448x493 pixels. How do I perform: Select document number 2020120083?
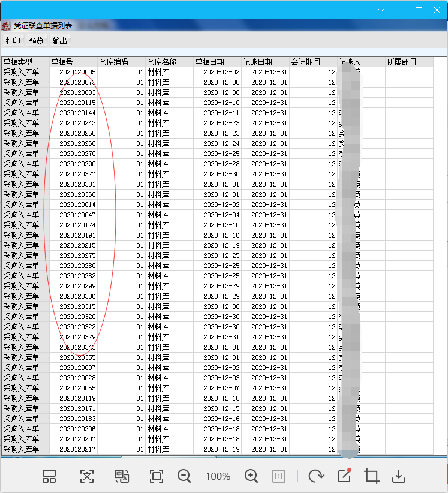coord(77,92)
